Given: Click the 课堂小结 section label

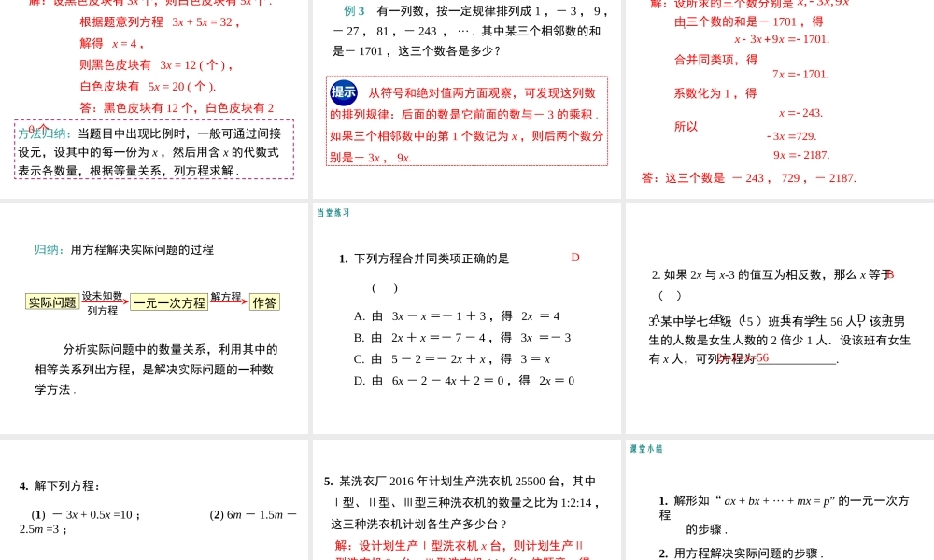Looking at the screenshot, I should tap(646, 449).
